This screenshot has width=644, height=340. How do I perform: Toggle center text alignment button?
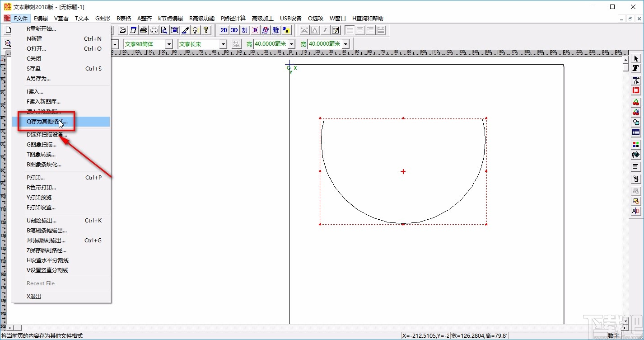click(360, 30)
